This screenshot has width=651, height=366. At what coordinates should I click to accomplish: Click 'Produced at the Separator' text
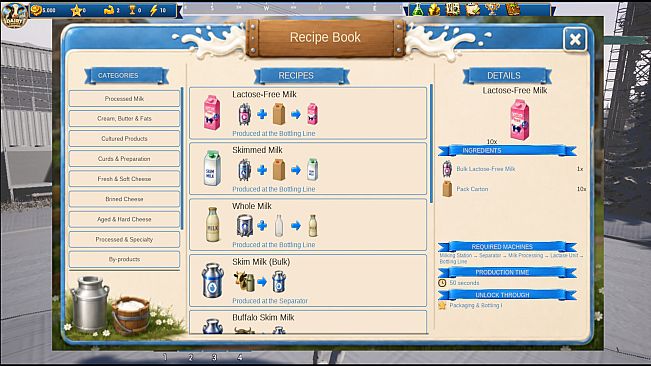(270, 301)
